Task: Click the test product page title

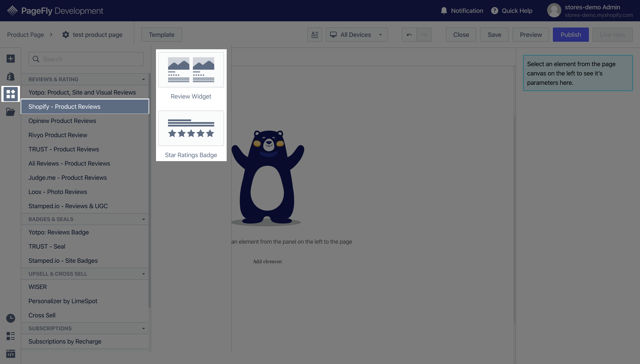Action: pos(98,34)
